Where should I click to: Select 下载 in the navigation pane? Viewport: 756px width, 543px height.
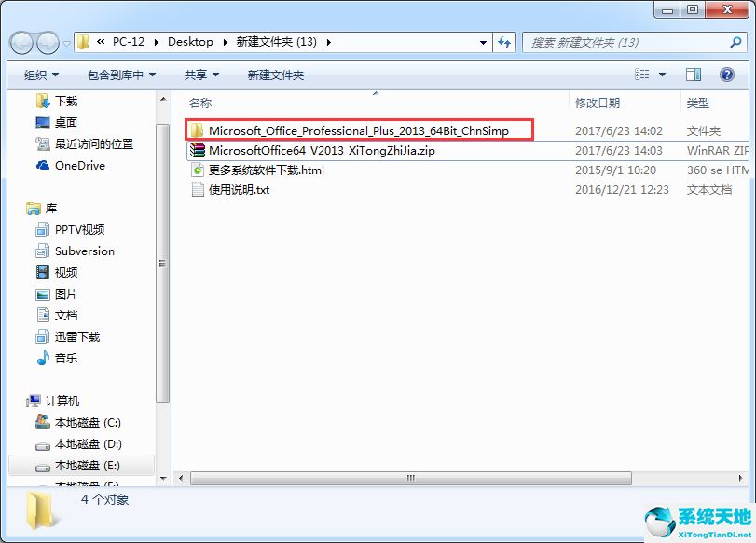(x=66, y=102)
